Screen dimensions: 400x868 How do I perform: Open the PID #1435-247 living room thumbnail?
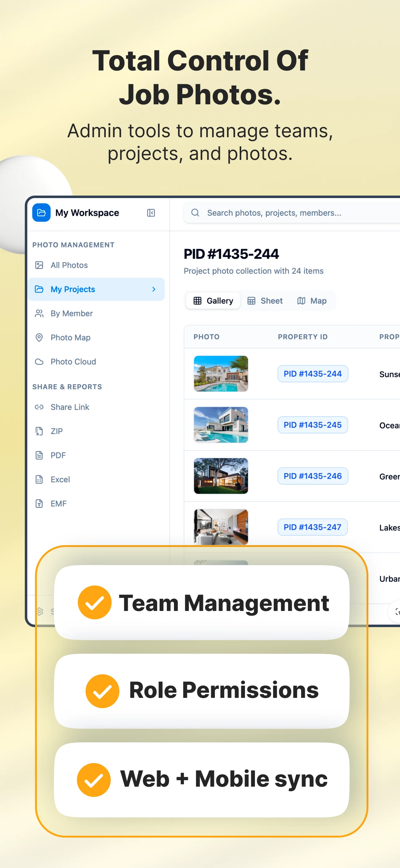(x=221, y=527)
